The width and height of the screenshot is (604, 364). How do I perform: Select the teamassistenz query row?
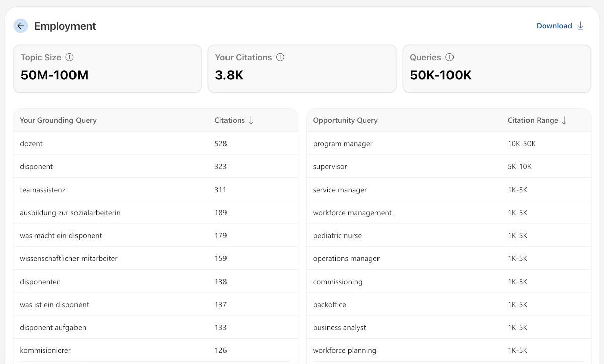tap(156, 190)
